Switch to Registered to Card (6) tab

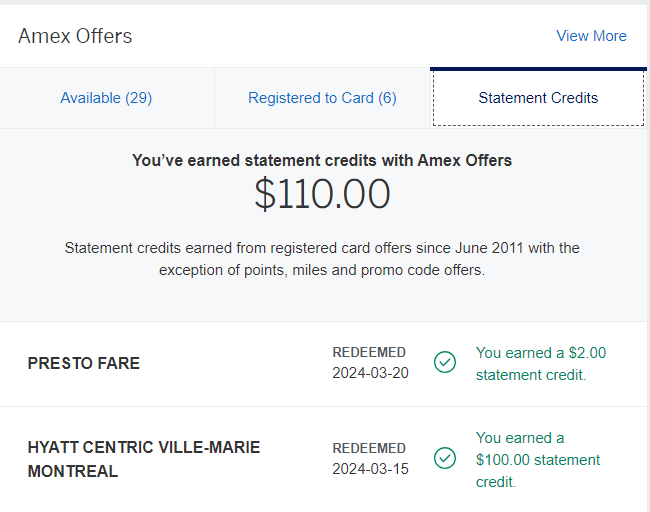[x=322, y=98]
